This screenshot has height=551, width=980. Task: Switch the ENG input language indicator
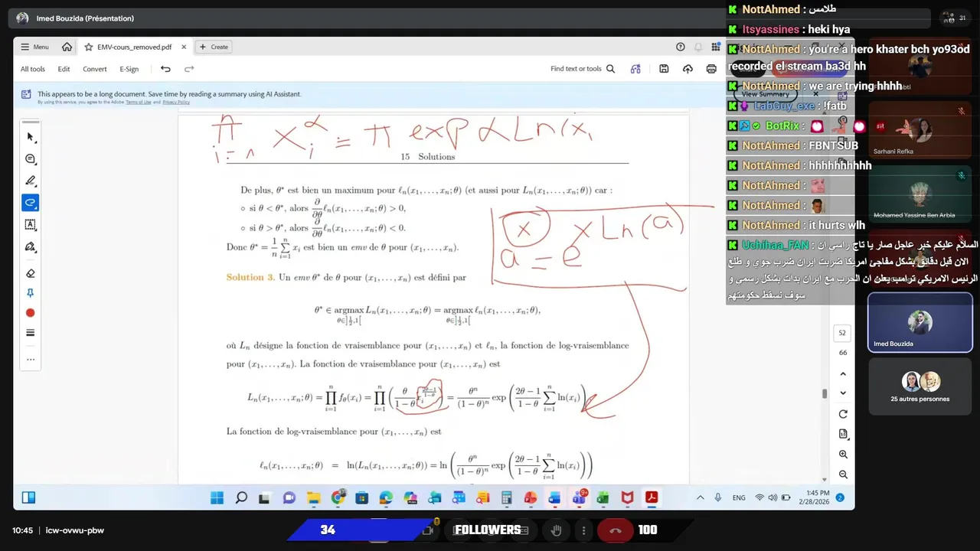(739, 497)
